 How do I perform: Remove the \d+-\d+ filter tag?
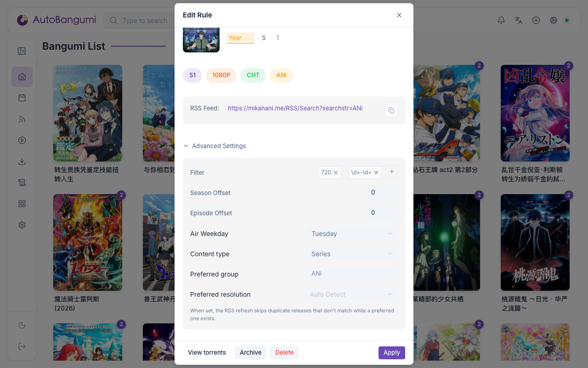(x=376, y=172)
